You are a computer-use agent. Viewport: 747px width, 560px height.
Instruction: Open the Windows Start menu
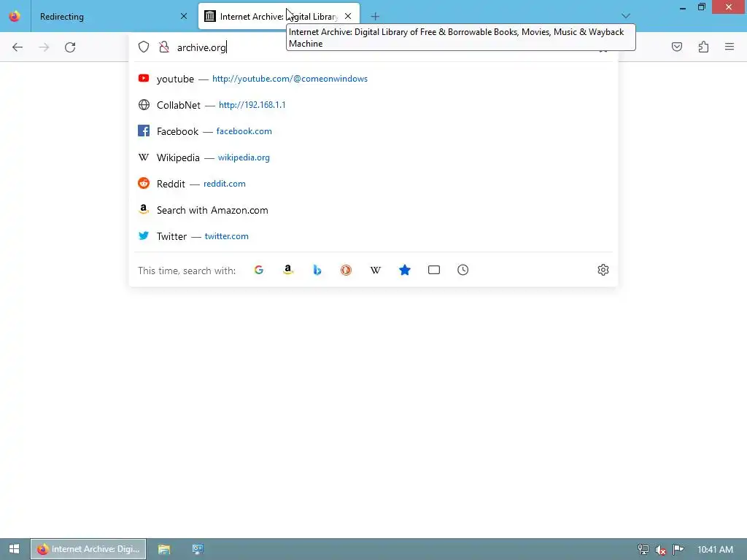pyautogui.click(x=15, y=549)
